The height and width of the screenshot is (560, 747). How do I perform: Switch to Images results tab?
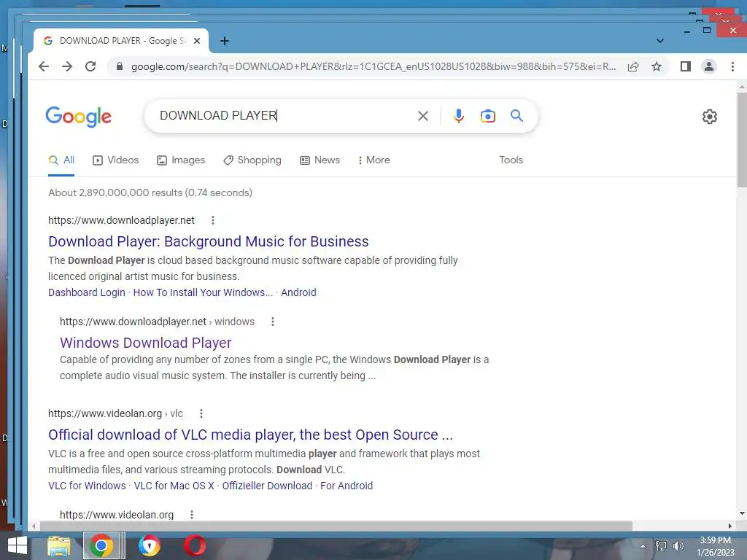[181, 160]
